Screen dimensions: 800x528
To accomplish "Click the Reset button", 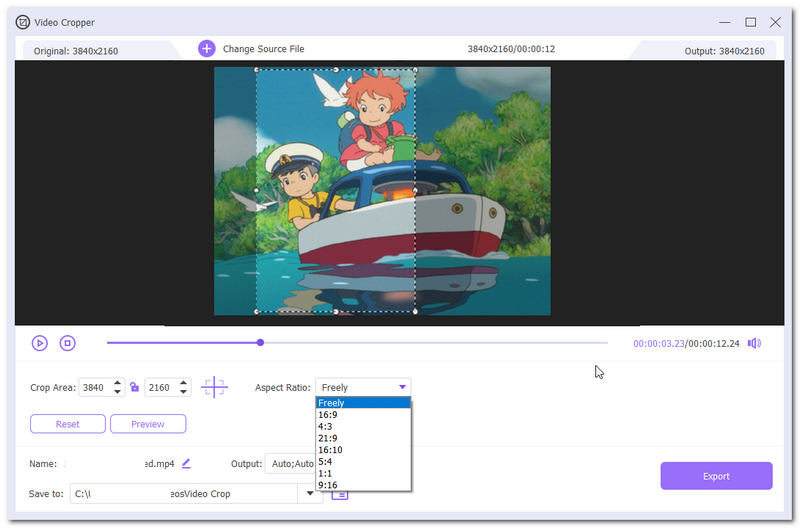I will click(68, 424).
